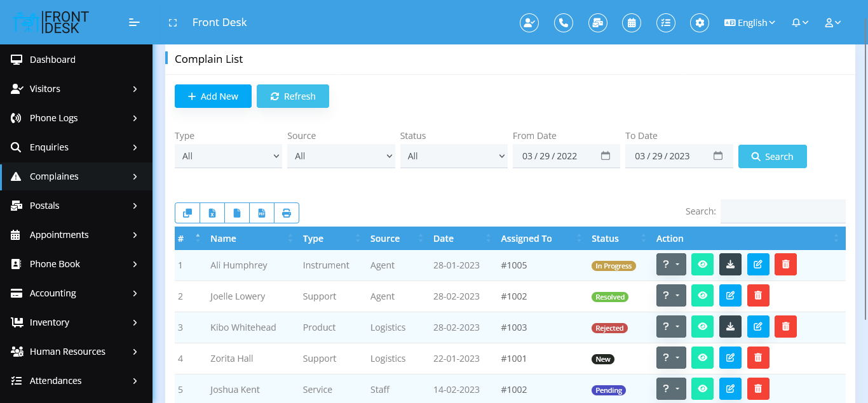Delete Ali Humphrey's complaint
The width and height of the screenshot is (868, 403).
[x=785, y=265]
